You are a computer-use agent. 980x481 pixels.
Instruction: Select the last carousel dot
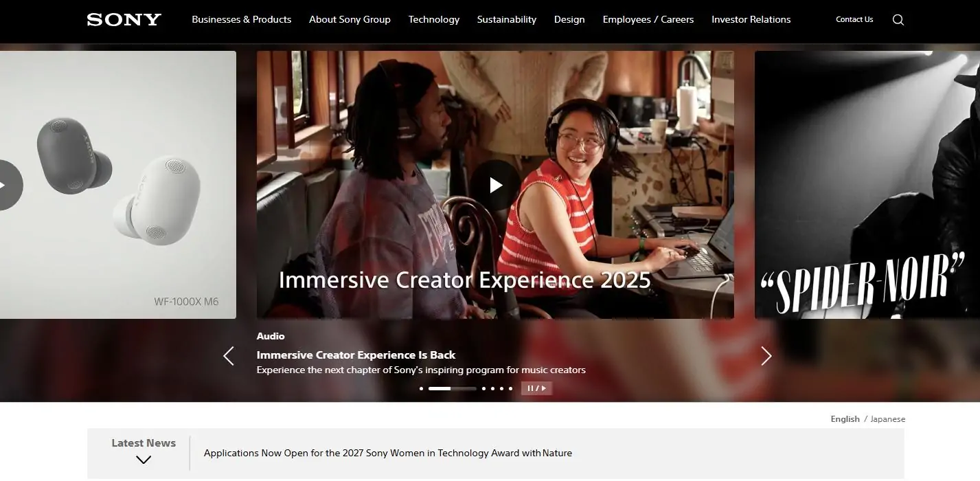(x=510, y=388)
